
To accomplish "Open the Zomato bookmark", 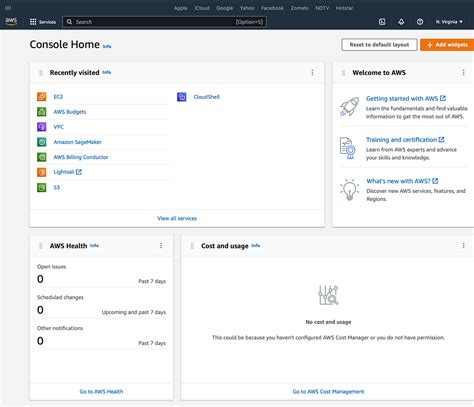I will click(299, 8).
